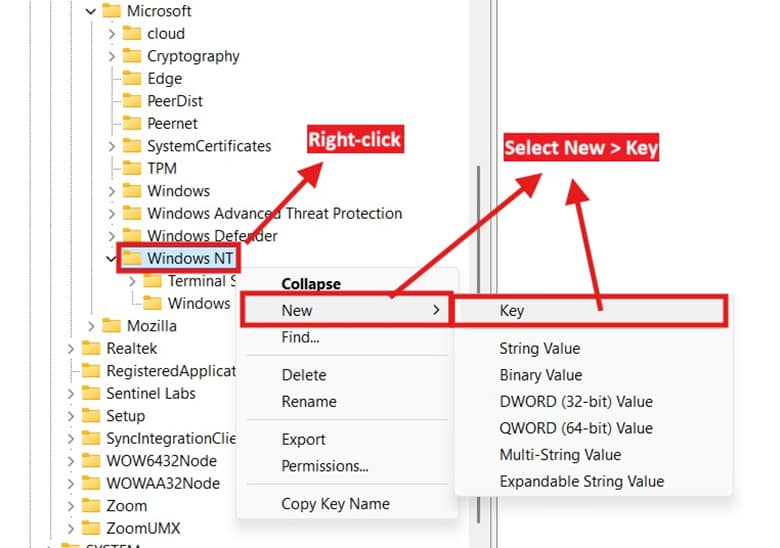Collapse the Microsoft tree node
780x548 pixels.
pyautogui.click(x=91, y=12)
